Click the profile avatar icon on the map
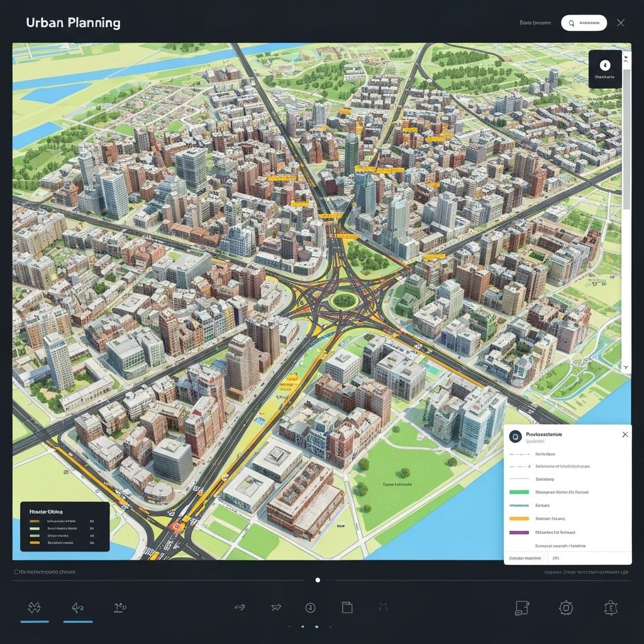Image resolution: width=644 pixels, height=644 pixels. pos(605,65)
